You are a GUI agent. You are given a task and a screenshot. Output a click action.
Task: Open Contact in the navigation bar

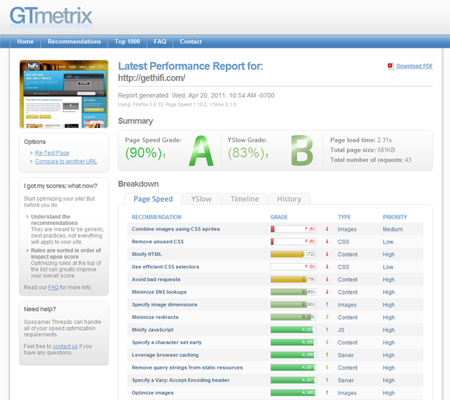[191, 42]
